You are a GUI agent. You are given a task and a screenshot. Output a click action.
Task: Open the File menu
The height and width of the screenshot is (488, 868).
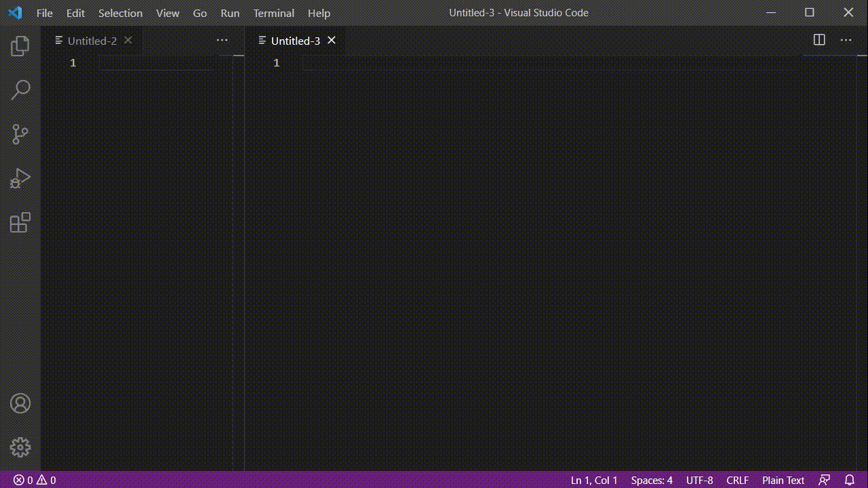pos(43,13)
